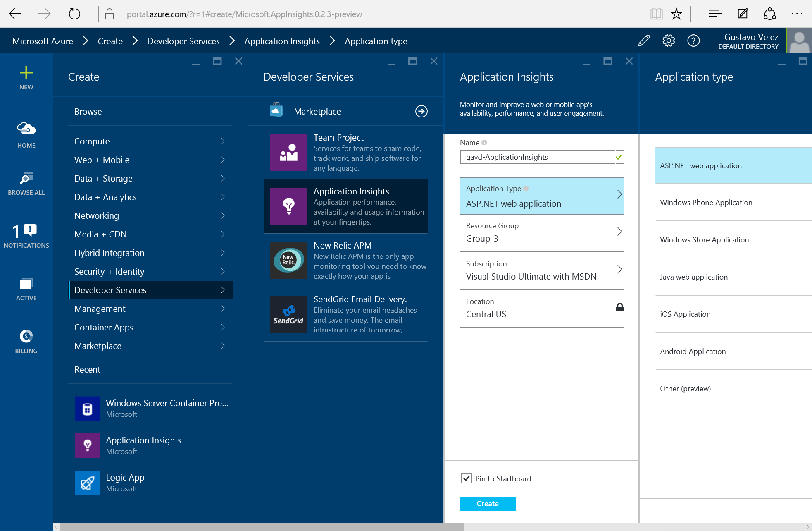The image size is (812, 531).
Task: Enable the Pin to Startboard checkbox
Action: pyautogui.click(x=467, y=478)
